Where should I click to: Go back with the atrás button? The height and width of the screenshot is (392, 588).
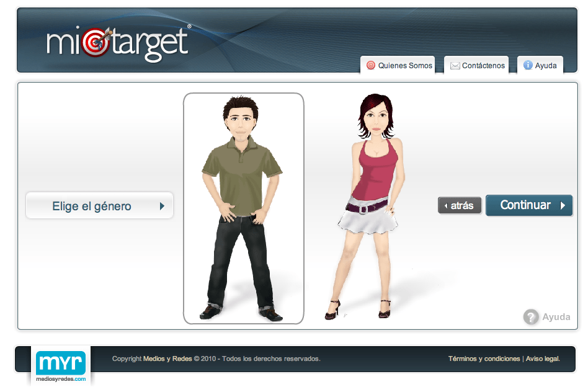pos(460,206)
